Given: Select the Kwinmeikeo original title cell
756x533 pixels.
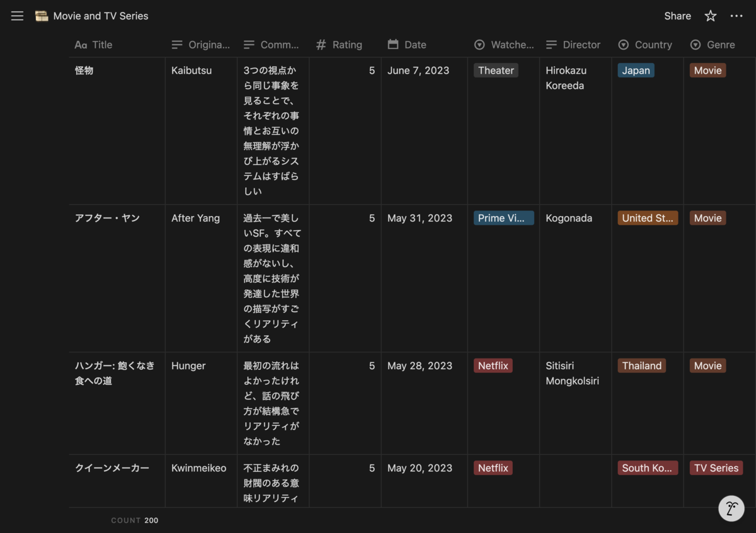Looking at the screenshot, I should [x=201, y=481].
